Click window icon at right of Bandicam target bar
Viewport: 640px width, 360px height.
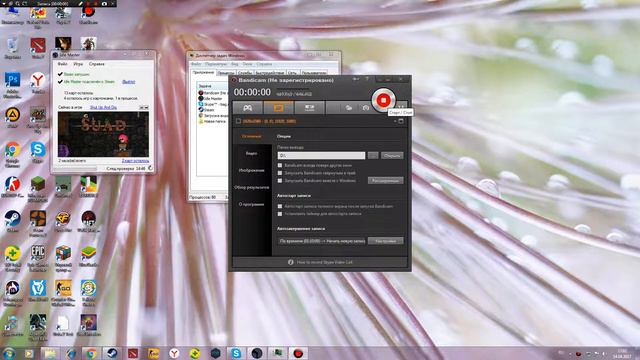tap(401, 121)
